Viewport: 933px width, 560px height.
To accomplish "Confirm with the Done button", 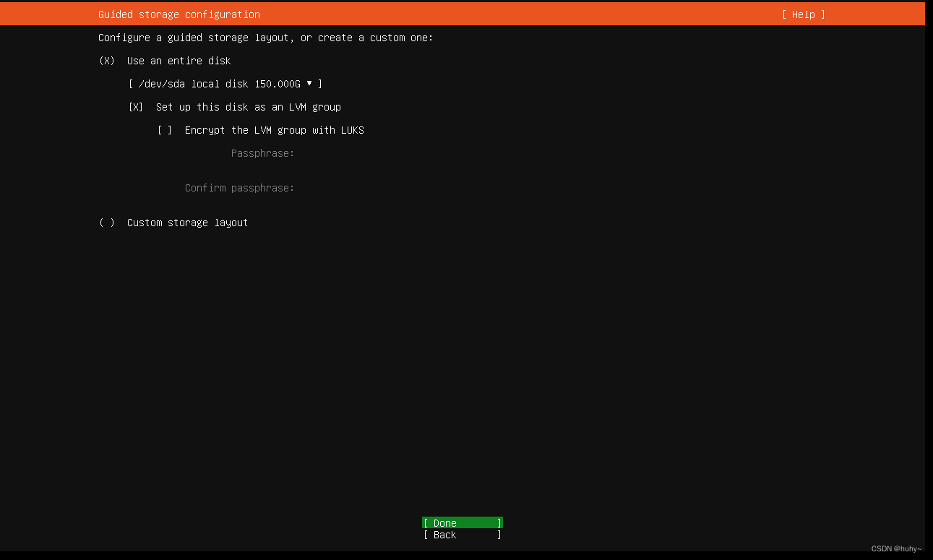I will [x=463, y=523].
